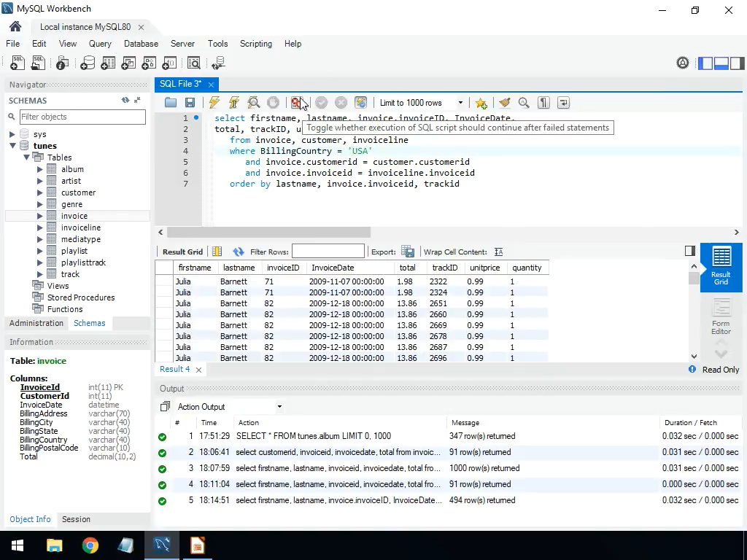
Task: Click the Reconnect to DBMS toolbar icon
Action: coord(218,63)
